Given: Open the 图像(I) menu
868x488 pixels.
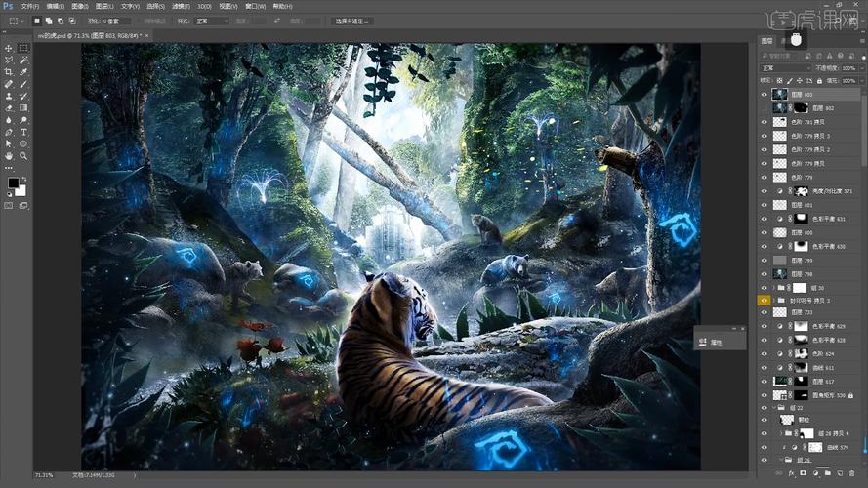Looking at the screenshot, I should coord(79,5).
